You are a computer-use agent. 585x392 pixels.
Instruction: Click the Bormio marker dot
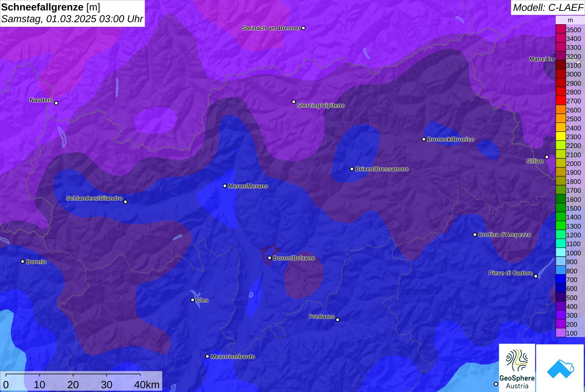click(x=23, y=262)
